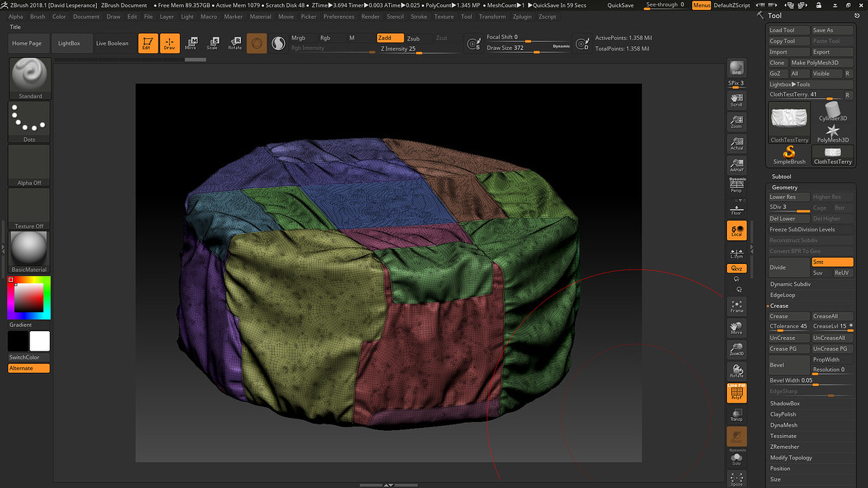Click the dynamic D dial icon
The height and width of the screenshot is (488, 868).
coord(582,44)
